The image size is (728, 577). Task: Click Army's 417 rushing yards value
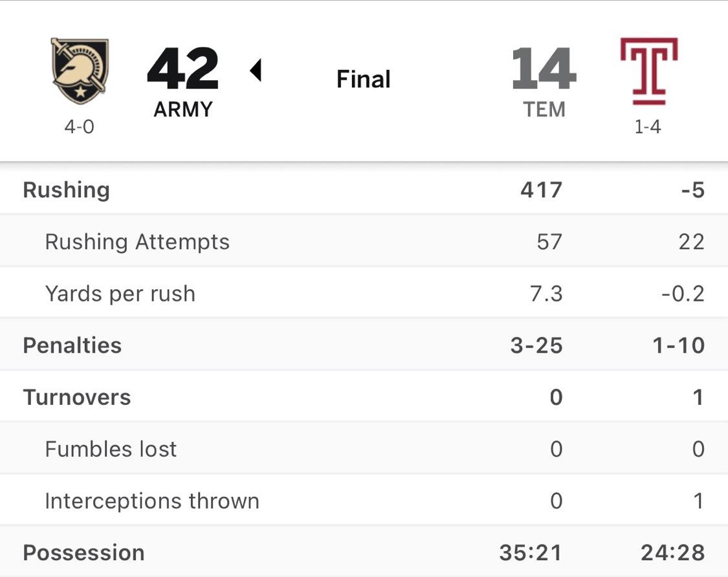[541, 190]
